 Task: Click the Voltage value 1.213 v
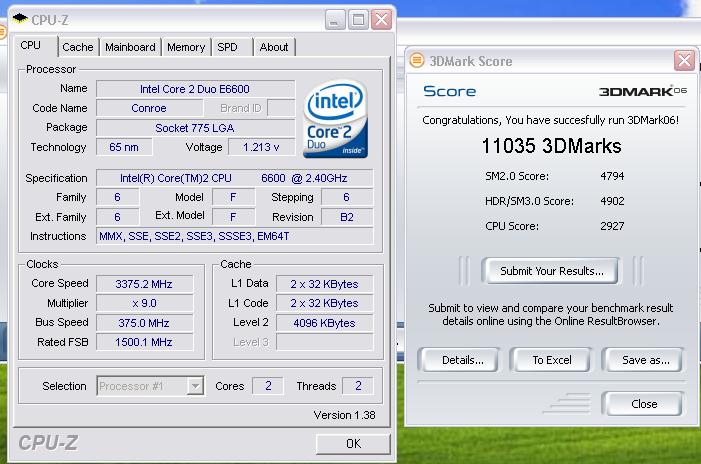click(x=262, y=147)
